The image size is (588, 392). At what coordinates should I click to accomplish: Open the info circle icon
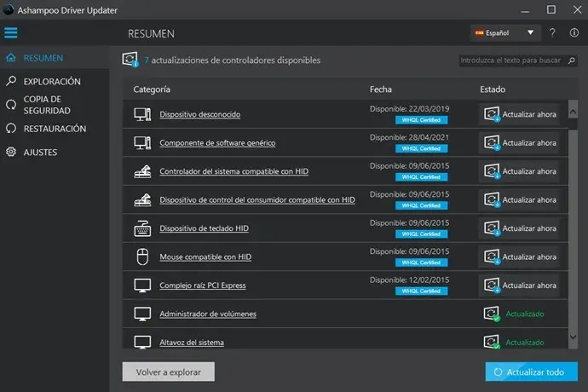574,32
